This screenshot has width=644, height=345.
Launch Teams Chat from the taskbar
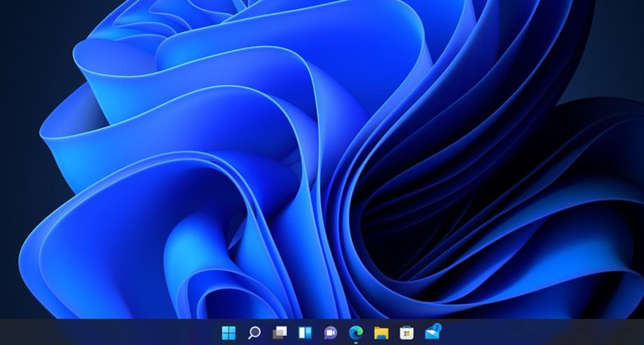pos(331,333)
